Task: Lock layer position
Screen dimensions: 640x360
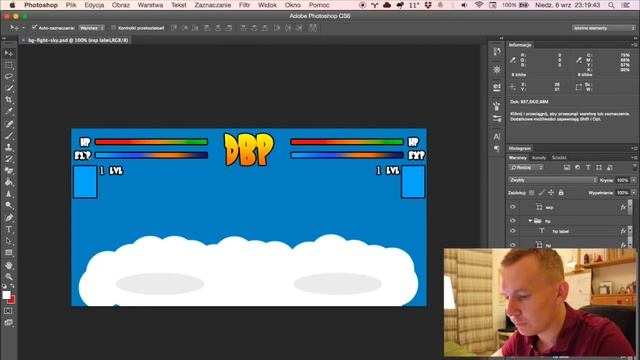Action: pyautogui.click(x=551, y=193)
